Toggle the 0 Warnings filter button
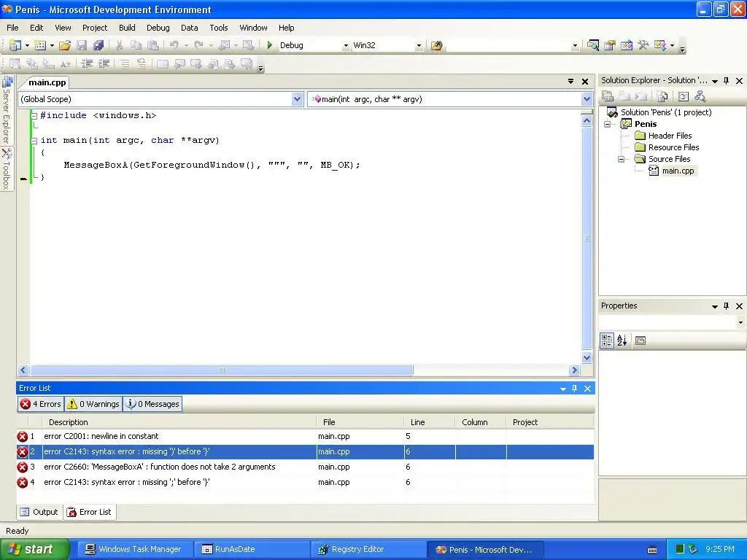 pos(93,404)
